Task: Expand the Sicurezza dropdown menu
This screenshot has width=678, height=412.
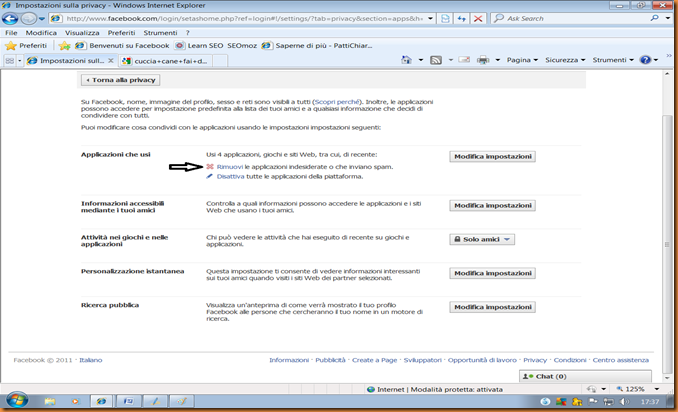Action: [565, 60]
